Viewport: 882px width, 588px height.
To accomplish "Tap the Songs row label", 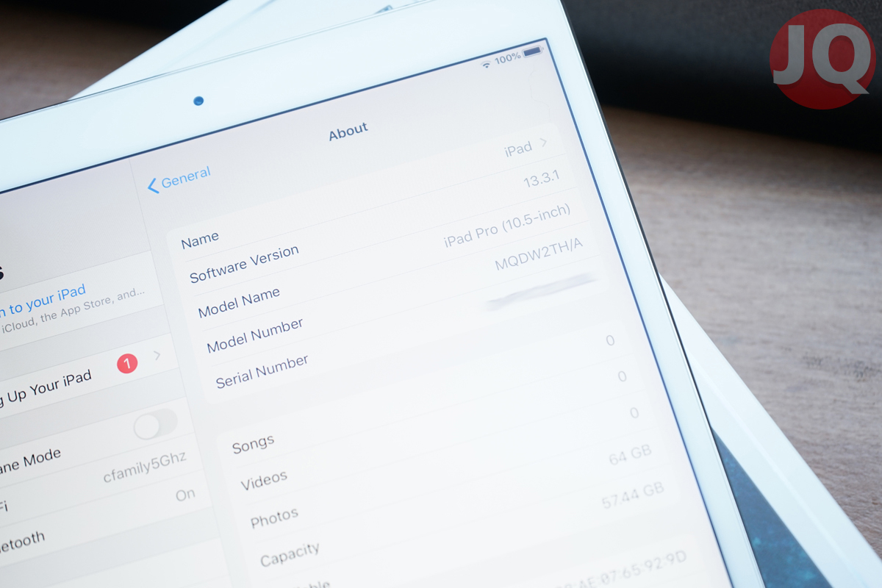I will [253, 444].
